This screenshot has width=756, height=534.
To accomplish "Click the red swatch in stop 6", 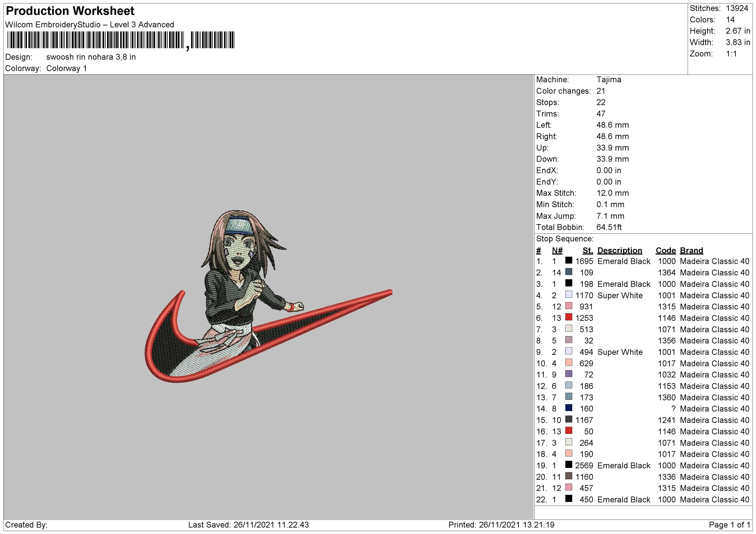I will (x=569, y=317).
